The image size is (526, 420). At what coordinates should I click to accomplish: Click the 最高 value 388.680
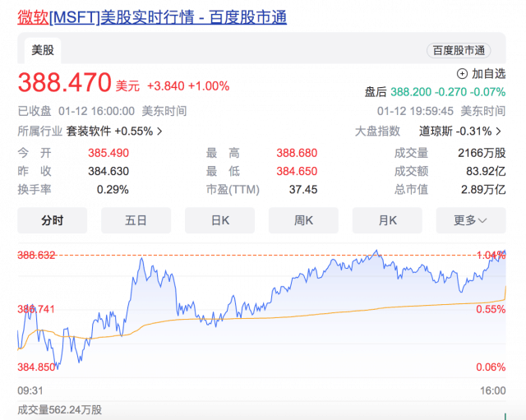coord(297,154)
